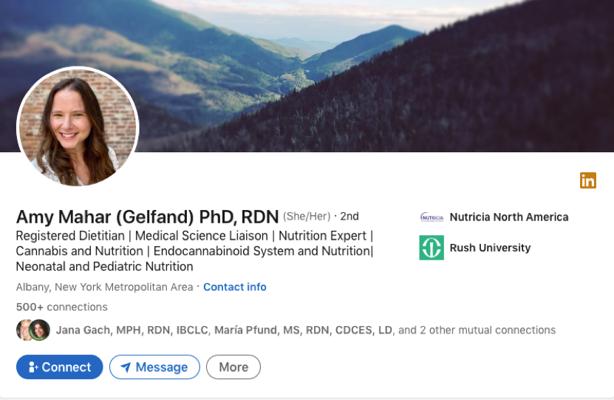Expand the More options button

coord(233,367)
